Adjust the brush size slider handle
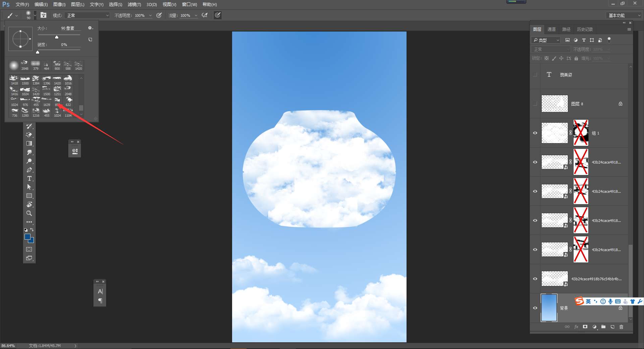The image size is (644, 349). click(x=57, y=37)
